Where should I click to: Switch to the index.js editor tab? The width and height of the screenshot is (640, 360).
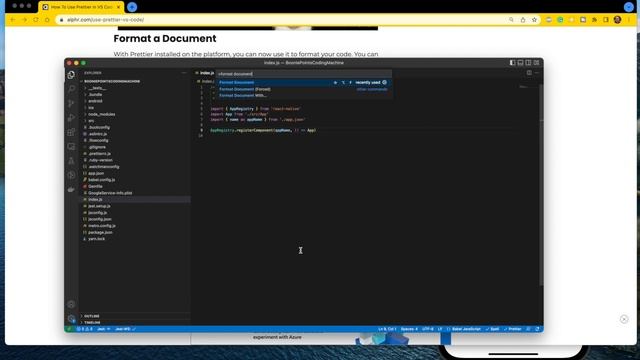(204, 73)
